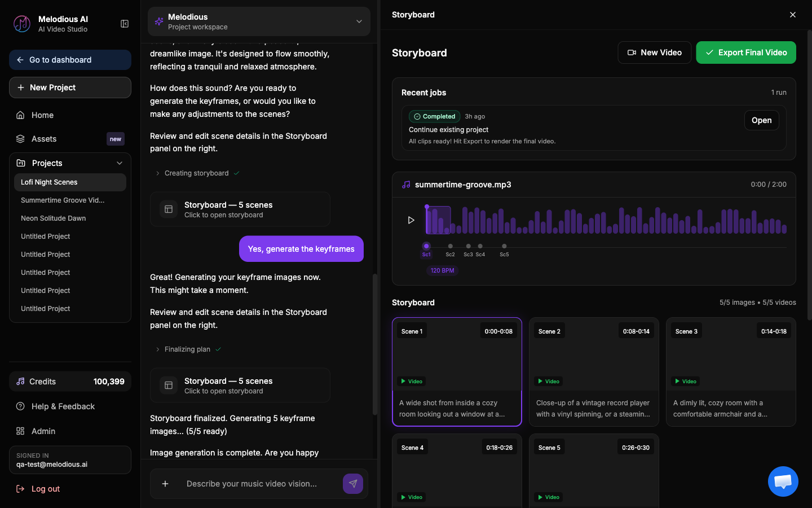This screenshot has width=812, height=508.
Task: Expand the Finalizing plan step
Action: pyautogui.click(x=188, y=349)
